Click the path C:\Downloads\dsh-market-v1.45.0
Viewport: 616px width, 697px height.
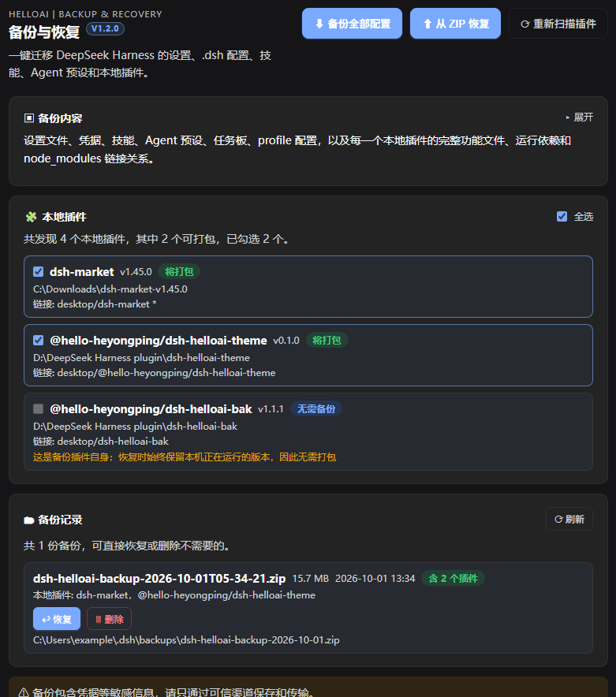tap(110, 289)
